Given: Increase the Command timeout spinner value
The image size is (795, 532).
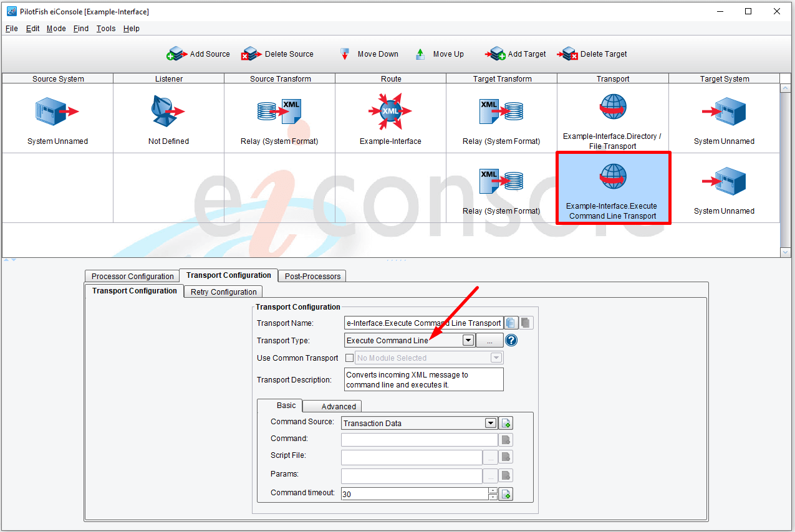Looking at the screenshot, I should (493, 491).
